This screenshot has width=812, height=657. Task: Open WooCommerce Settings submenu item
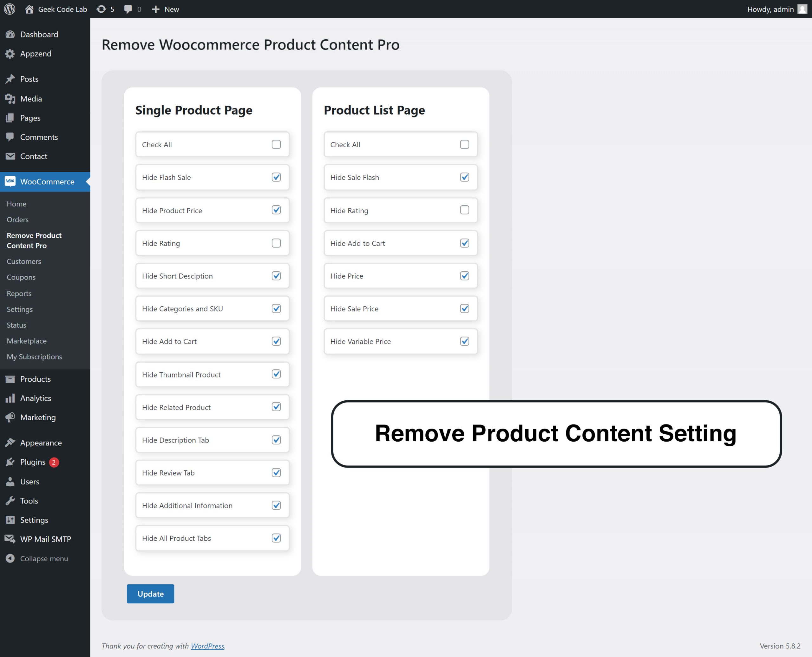point(20,310)
